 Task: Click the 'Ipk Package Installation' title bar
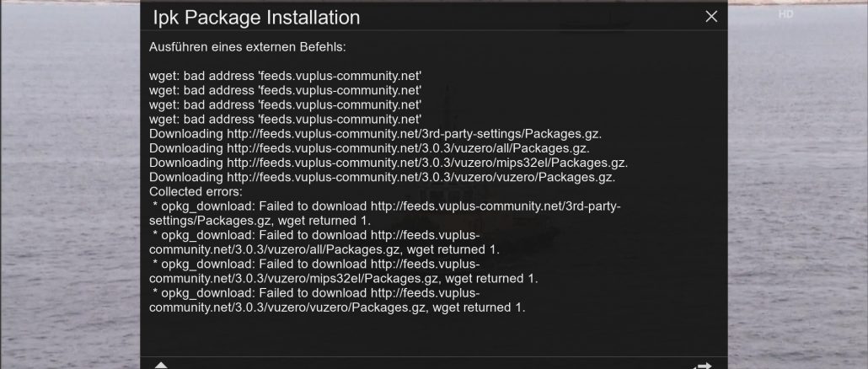[433, 17]
